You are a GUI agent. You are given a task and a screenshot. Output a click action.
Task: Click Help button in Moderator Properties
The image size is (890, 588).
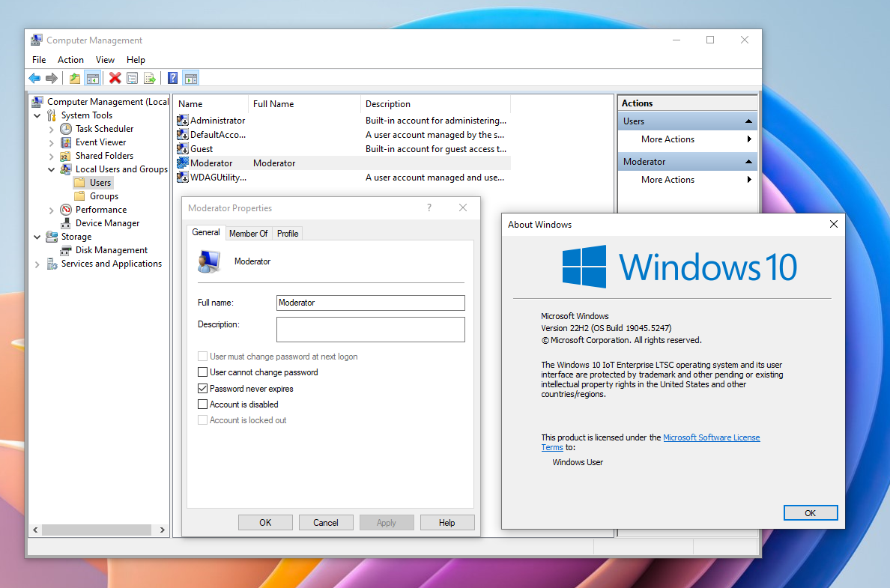[x=446, y=523]
